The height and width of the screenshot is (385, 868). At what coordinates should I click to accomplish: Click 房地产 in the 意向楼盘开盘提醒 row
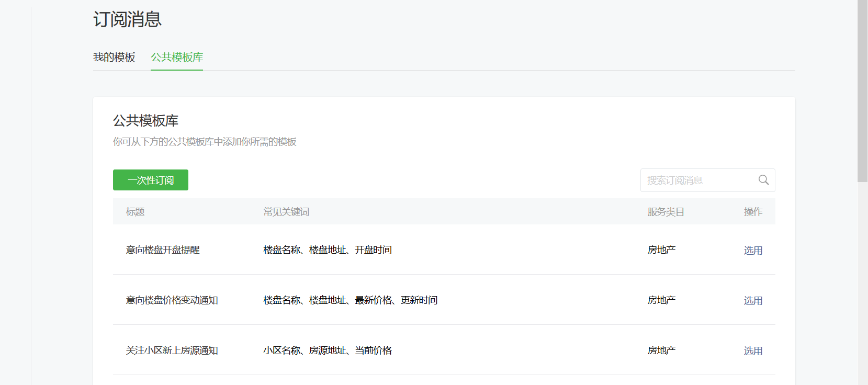click(x=661, y=250)
